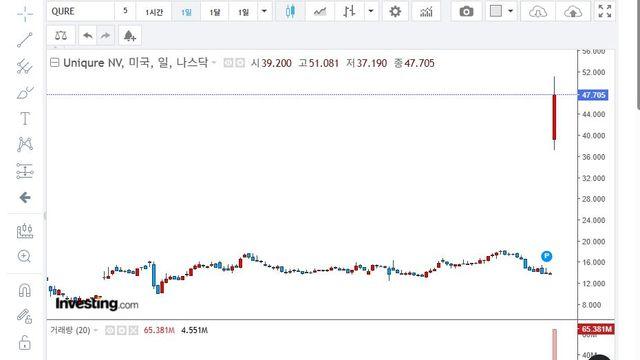Click the 4.551M volume average value
This screenshot has width=640, height=360.
194,330
